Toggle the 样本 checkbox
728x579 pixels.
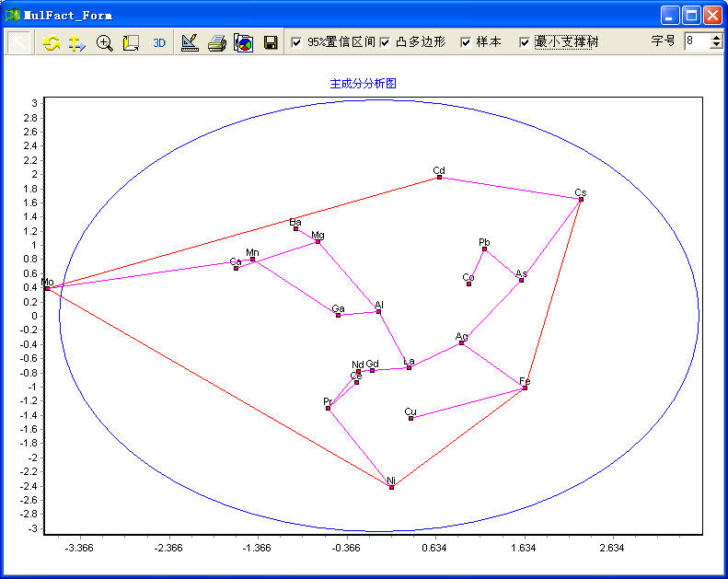pyautogui.click(x=466, y=42)
